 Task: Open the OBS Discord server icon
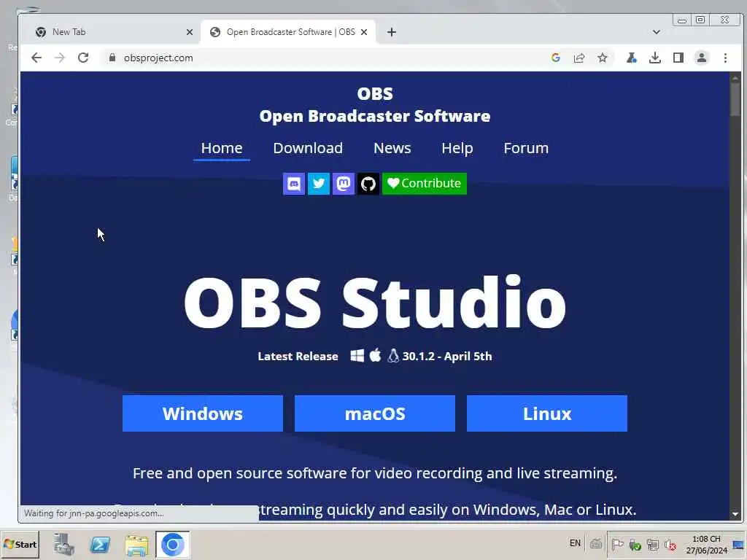tap(294, 183)
